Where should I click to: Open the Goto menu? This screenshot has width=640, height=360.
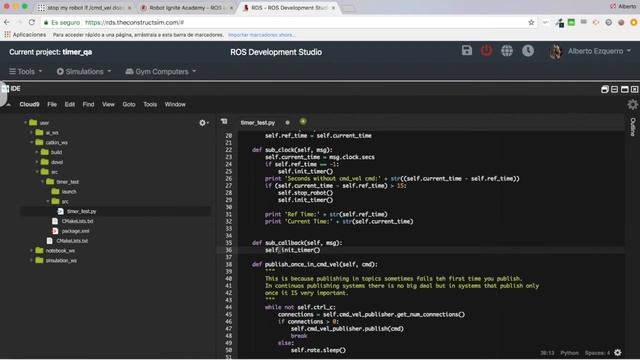coord(129,104)
